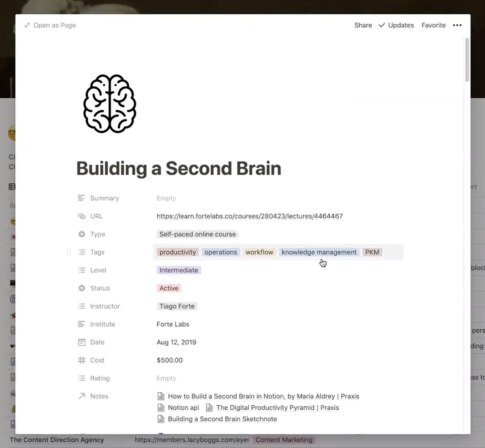Click the Building a Second Brain title
The width and height of the screenshot is (485, 448).
pyautogui.click(x=179, y=168)
